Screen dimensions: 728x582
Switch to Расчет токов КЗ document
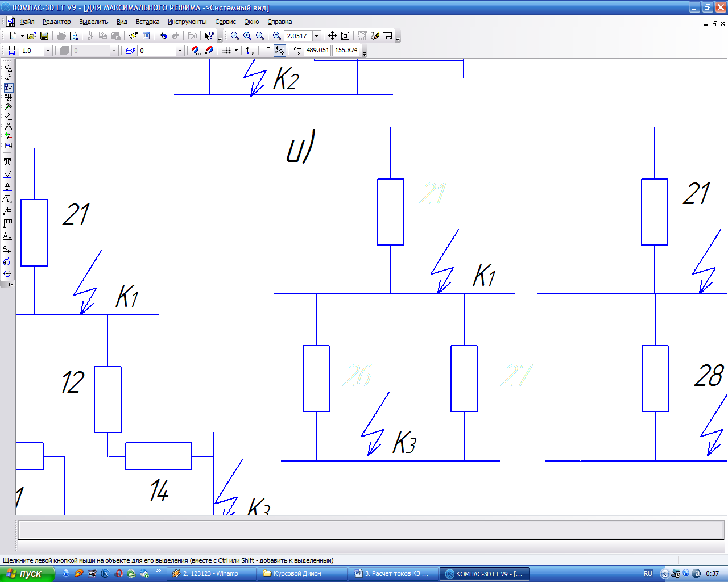click(393, 573)
